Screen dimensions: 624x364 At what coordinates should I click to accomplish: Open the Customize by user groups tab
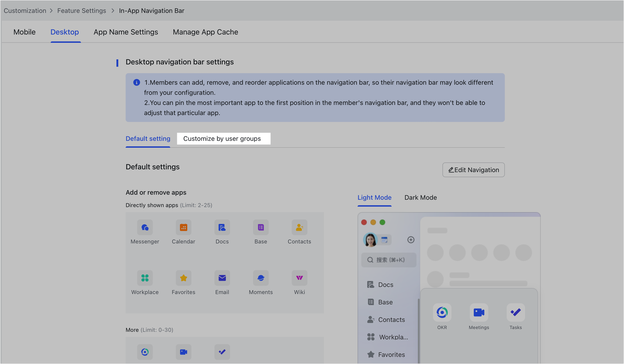click(223, 139)
